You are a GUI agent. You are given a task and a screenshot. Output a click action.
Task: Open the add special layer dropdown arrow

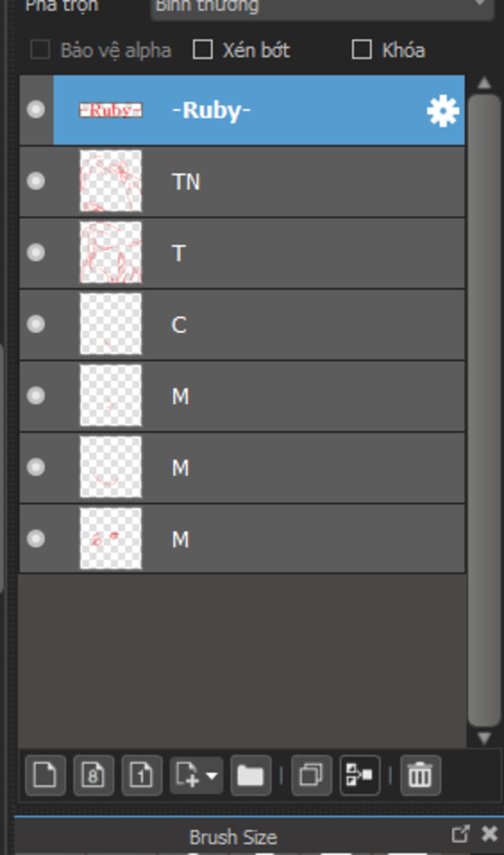[x=212, y=776]
